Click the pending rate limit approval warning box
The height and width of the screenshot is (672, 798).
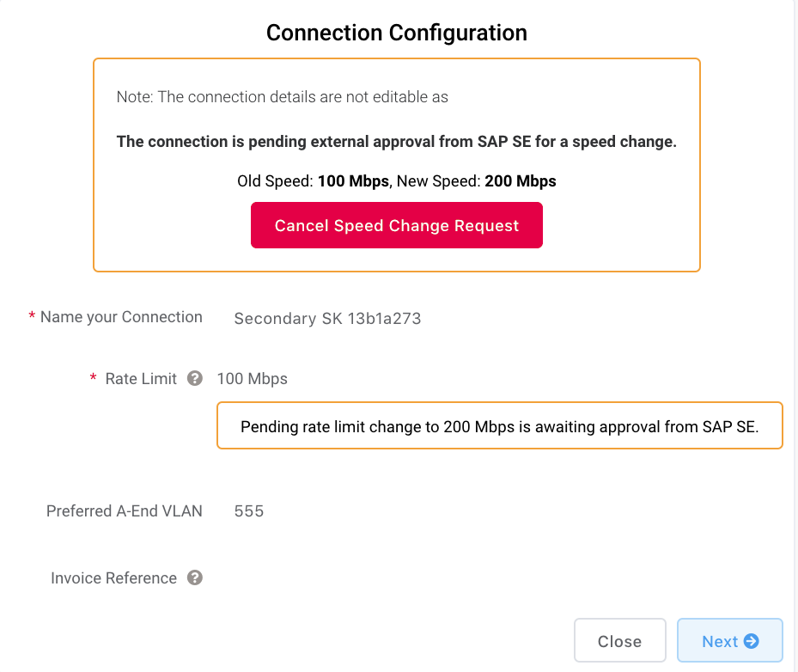pyautogui.click(x=499, y=425)
